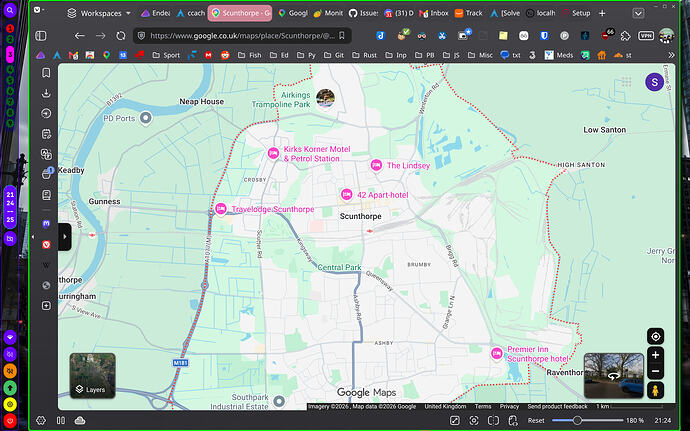Adjust the page zoom slider
Screen dimensions: 690x431
pos(587,420)
